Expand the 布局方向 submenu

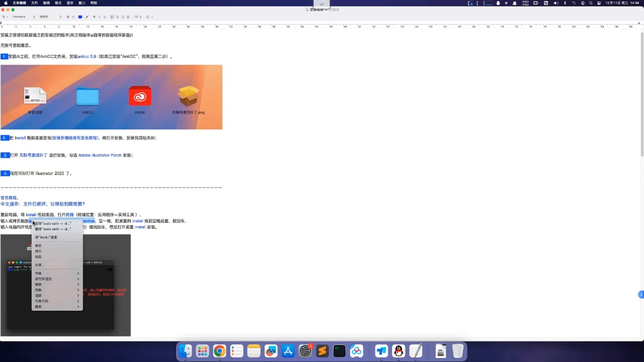(x=57, y=301)
